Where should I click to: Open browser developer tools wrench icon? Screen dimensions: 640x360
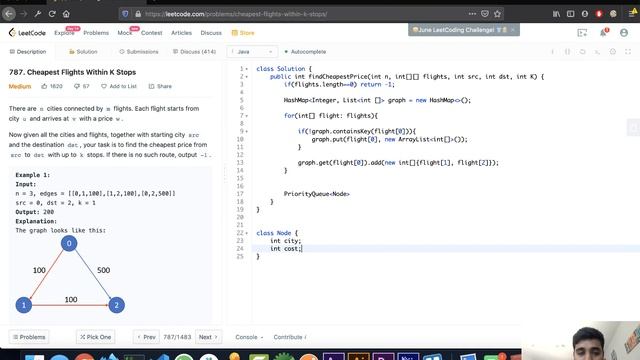pos(38,14)
